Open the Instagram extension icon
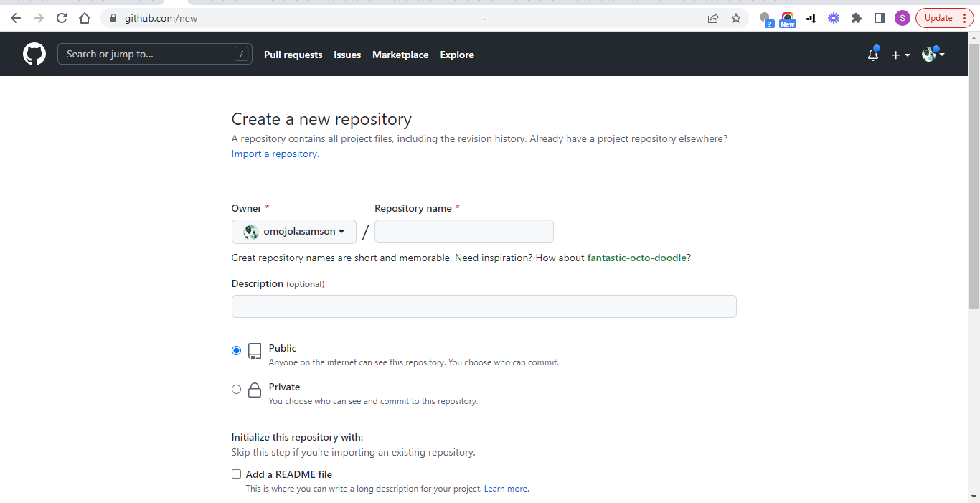This screenshot has height=503, width=980. 787,18
